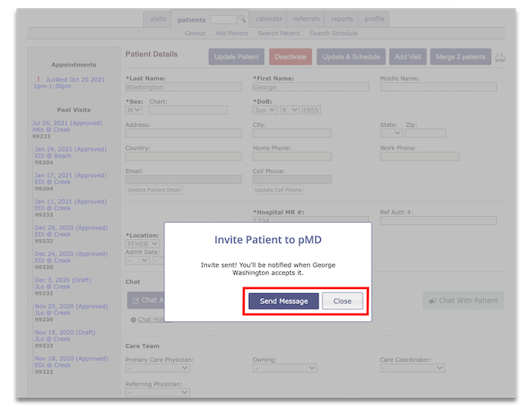This screenshot has width=532, height=407.
Task: Open the Dec 28, 2020 past visit
Action: (x=71, y=231)
